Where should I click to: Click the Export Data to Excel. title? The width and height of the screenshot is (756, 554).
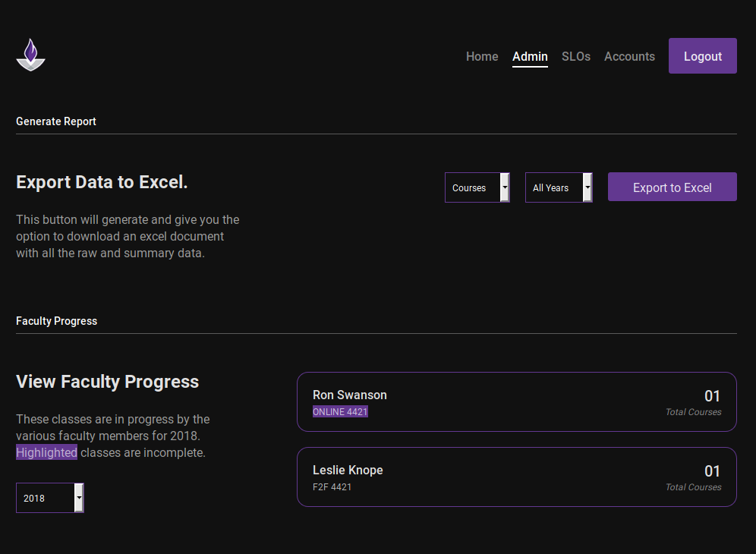(102, 182)
